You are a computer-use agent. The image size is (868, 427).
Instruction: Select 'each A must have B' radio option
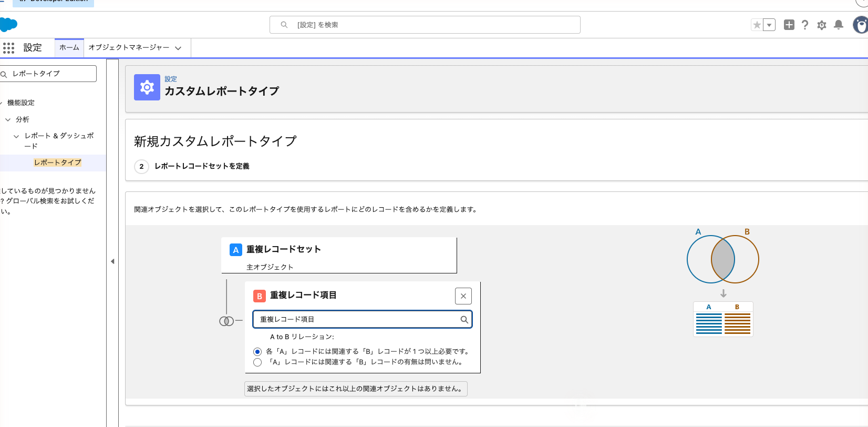click(x=257, y=352)
